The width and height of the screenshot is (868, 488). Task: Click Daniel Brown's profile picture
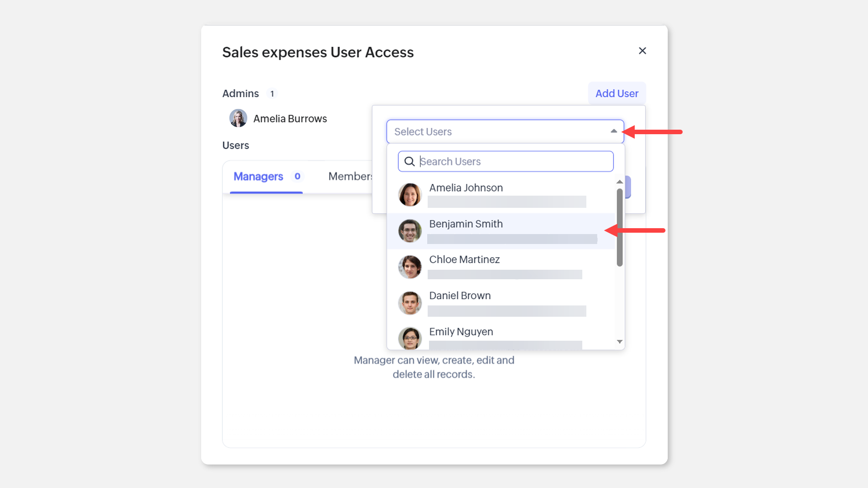point(410,303)
